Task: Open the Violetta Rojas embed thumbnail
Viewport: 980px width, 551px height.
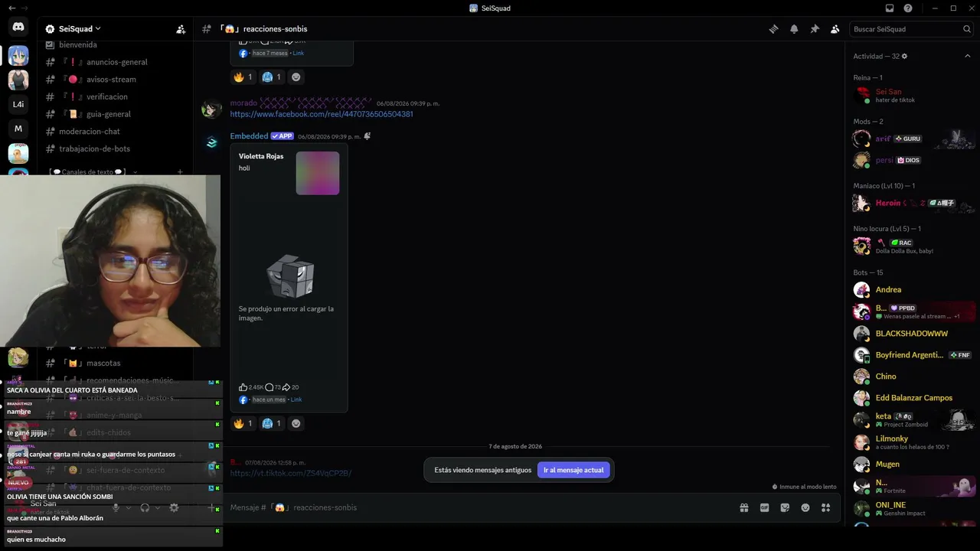Action: click(x=318, y=173)
